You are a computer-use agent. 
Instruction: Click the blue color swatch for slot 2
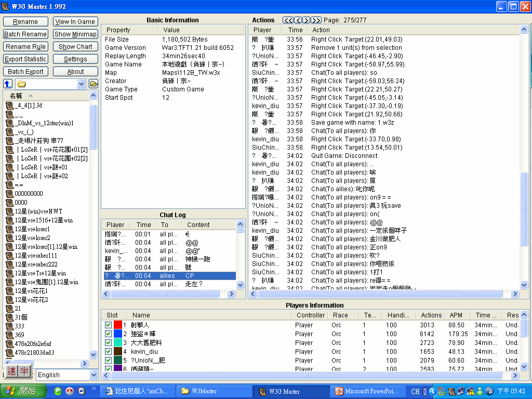click(118, 334)
